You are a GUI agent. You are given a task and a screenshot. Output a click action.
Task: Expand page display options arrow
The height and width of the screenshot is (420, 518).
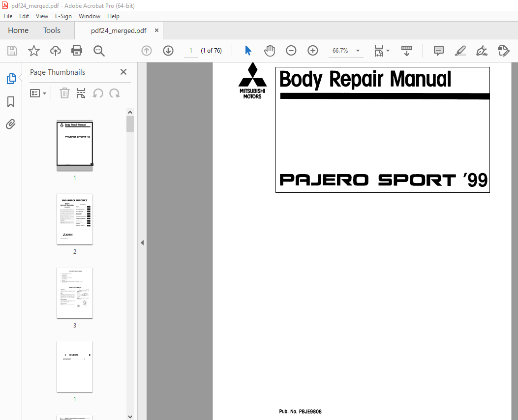pyautogui.click(x=388, y=51)
